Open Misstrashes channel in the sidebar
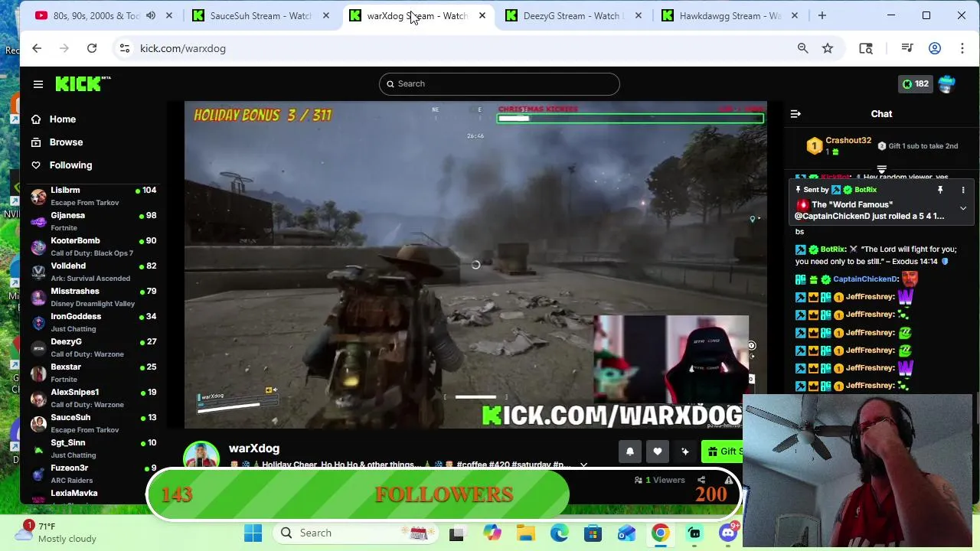The width and height of the screenshot is (980, 551). tap(93, 297)
